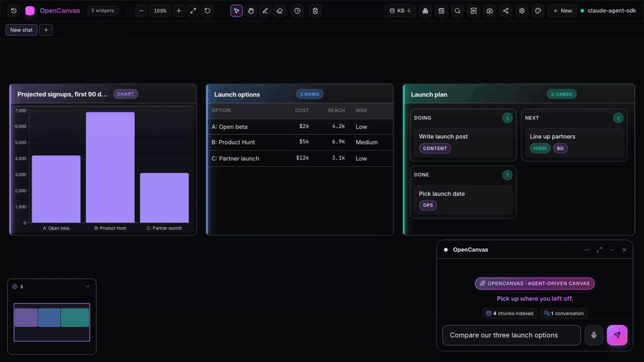644x362 pixels.
Task: Select the B: Product Hunt table row
Action: [301, 142]
